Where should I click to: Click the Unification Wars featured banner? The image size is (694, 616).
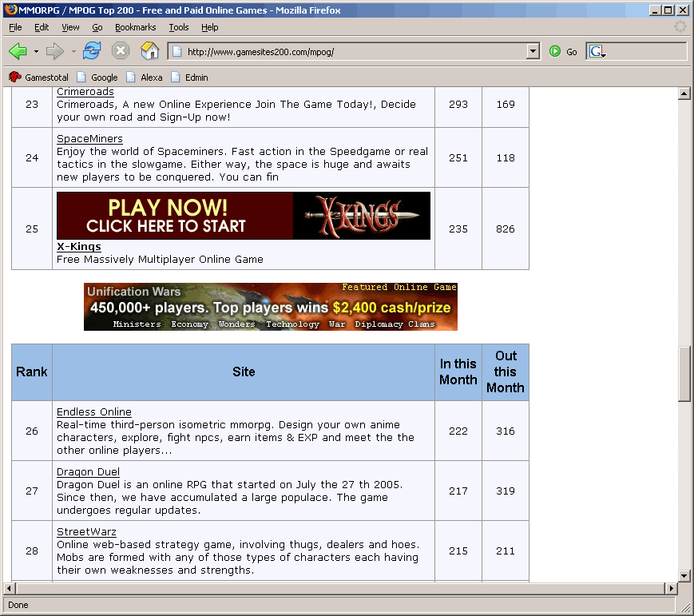click(x=270, y=306)
